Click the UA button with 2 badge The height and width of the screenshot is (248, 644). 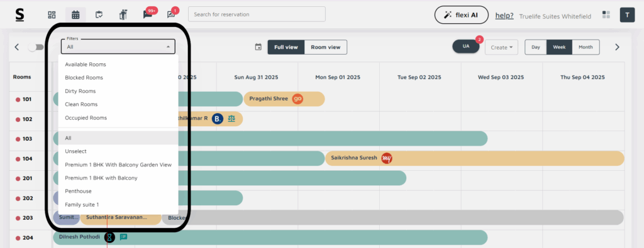pyautogui.click(x=466, y=46)
